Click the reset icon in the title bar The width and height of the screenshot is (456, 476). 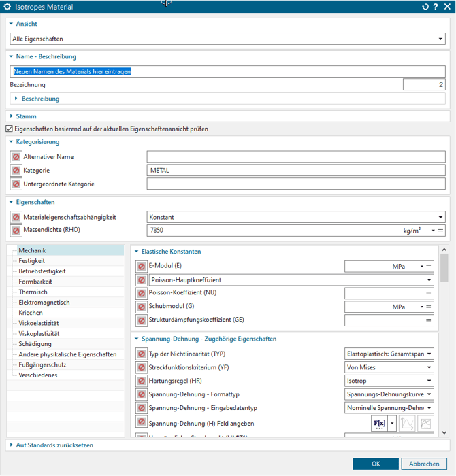[x=425, y=7]
